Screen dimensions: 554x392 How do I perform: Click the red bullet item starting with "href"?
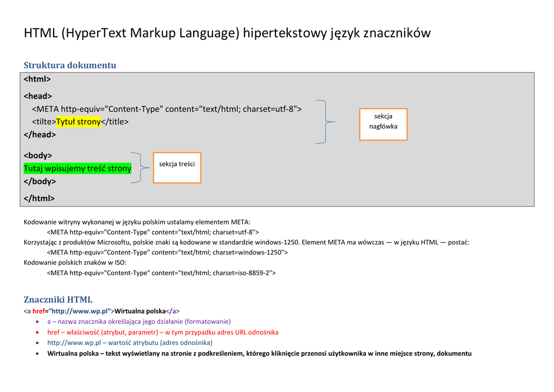tap(163, 333)
